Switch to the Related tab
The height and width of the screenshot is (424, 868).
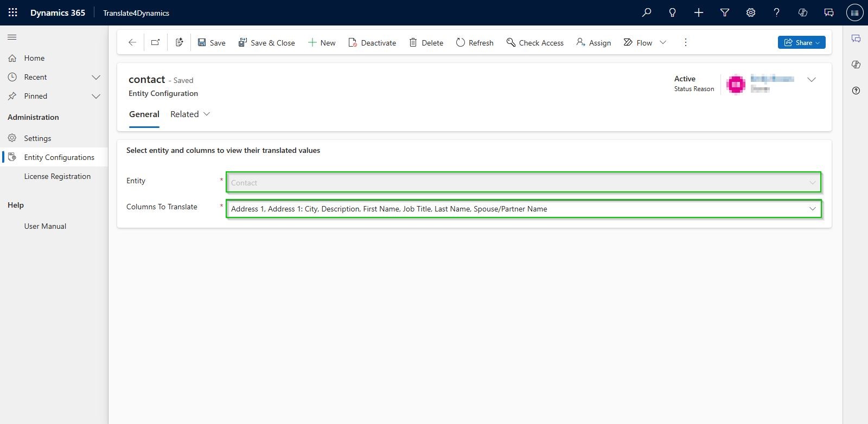pos(190,114)
